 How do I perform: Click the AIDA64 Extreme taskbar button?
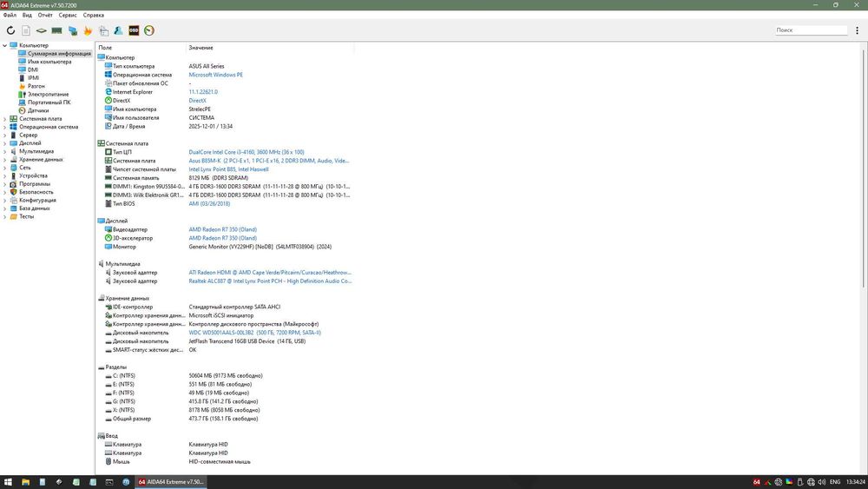(171, 482)
